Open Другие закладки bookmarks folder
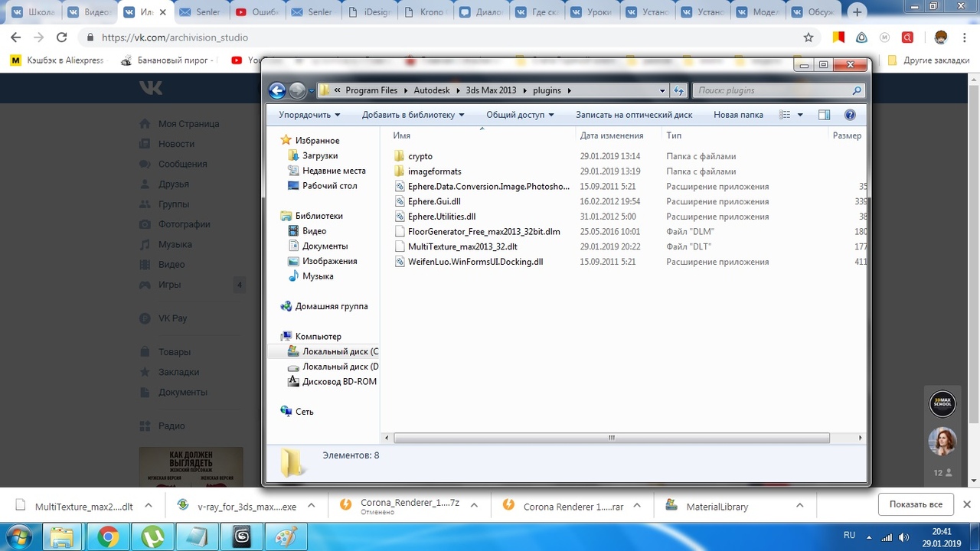The width and height of the screenshot is (980, 551). click(929, 60)
